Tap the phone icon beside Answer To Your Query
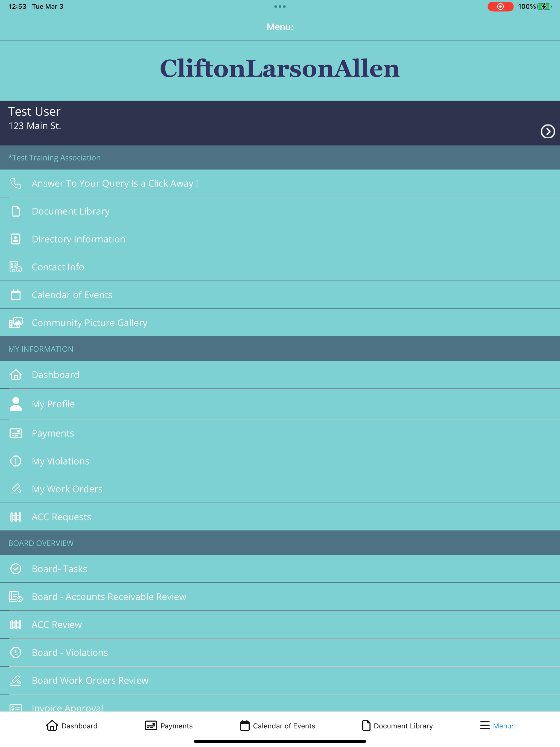The image size is (560, 747). pos(16,183)
